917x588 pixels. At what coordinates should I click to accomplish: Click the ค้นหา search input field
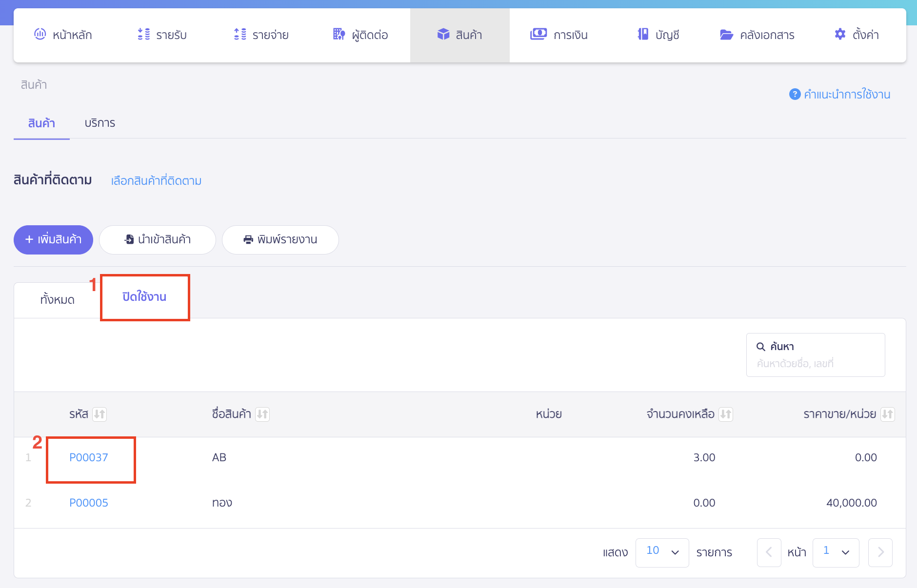(x=816, y=363)
